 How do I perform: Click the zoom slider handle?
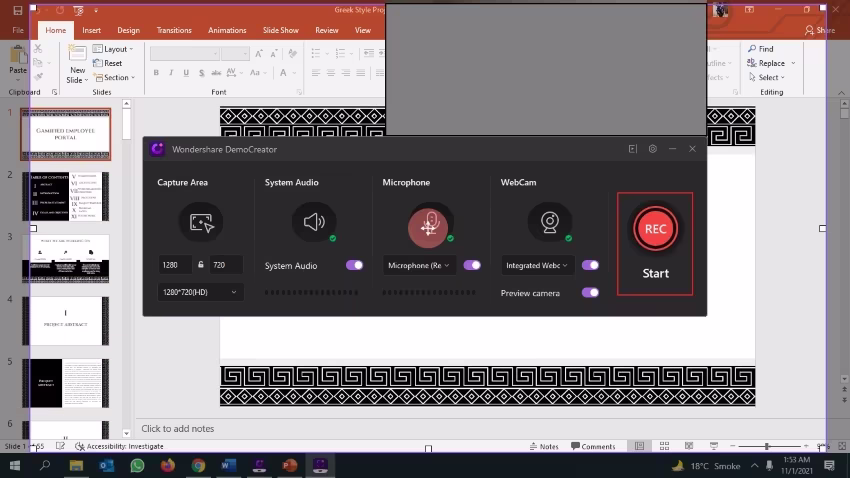click(767, 446)
